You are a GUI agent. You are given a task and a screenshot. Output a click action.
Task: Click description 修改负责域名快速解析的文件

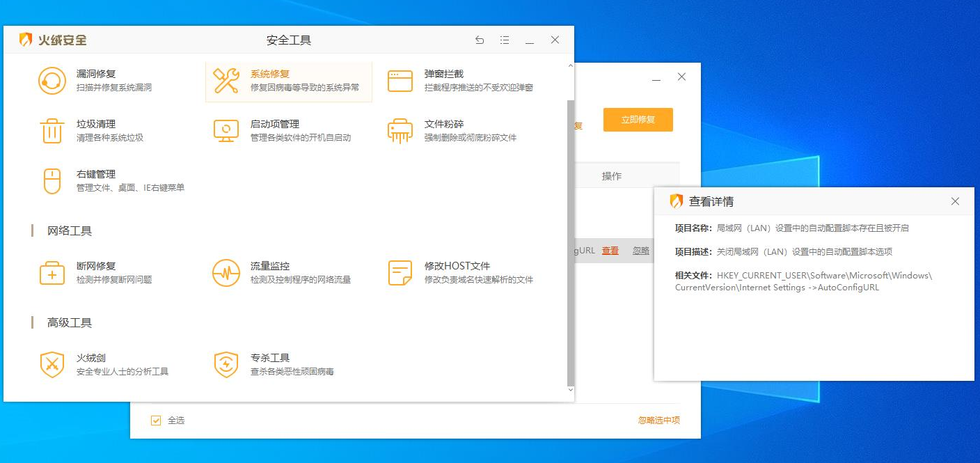[479, 280]
